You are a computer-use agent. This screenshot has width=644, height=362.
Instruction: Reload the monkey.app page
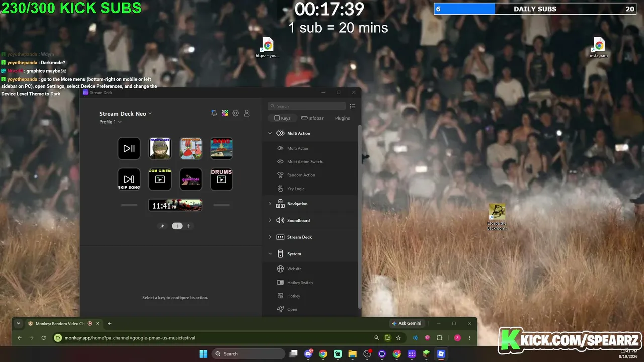tap(44, 338)
